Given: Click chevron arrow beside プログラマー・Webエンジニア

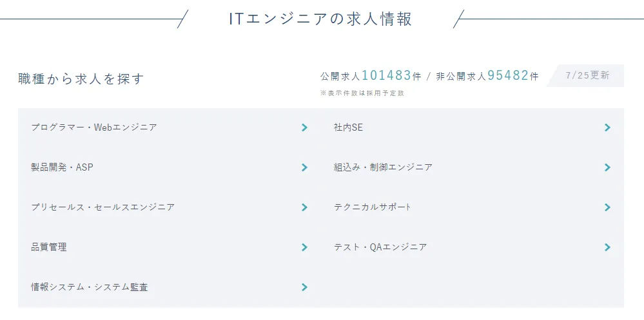Looking at the screenshot, I should [304, 127].
